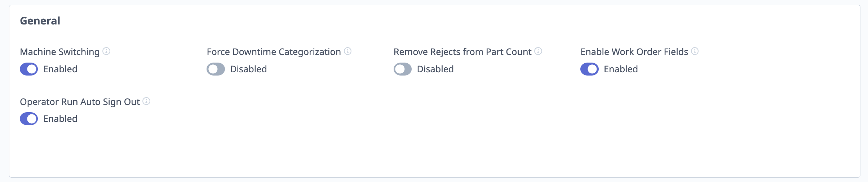Show info for Remove Rejects from Part Count

click(x=538, y=51)
